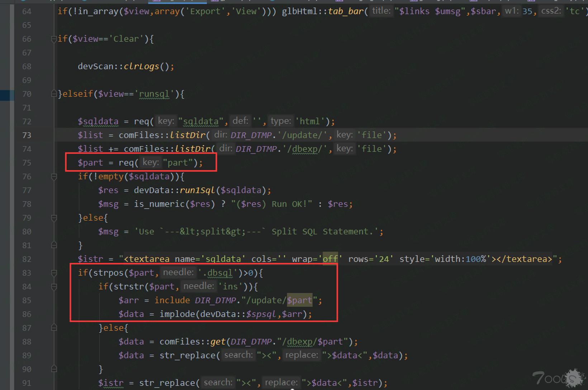Click the 'needle:' hint on strpos line
Viewport: 588px width, 390px height.
point(178,273)
